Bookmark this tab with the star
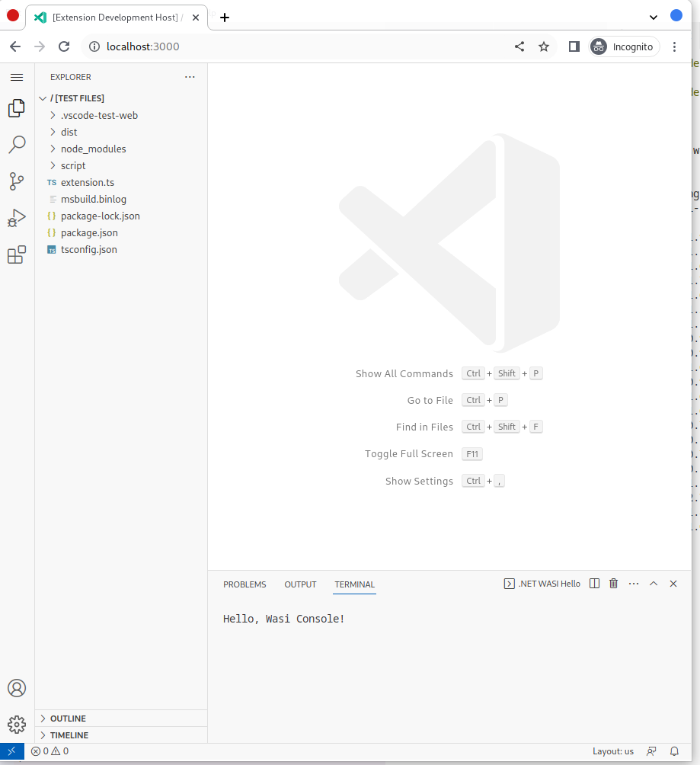 pos(543,46)
